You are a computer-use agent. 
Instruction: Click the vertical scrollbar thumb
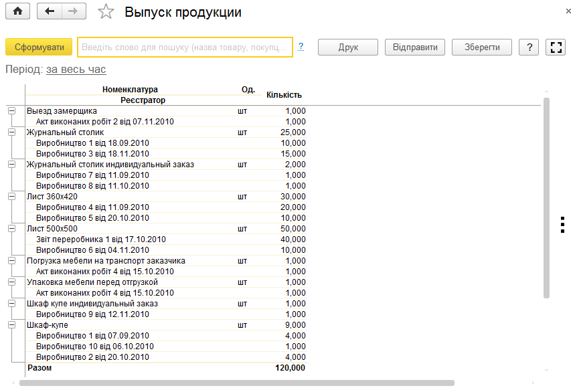pyautogui.click(x=546, y=198)
